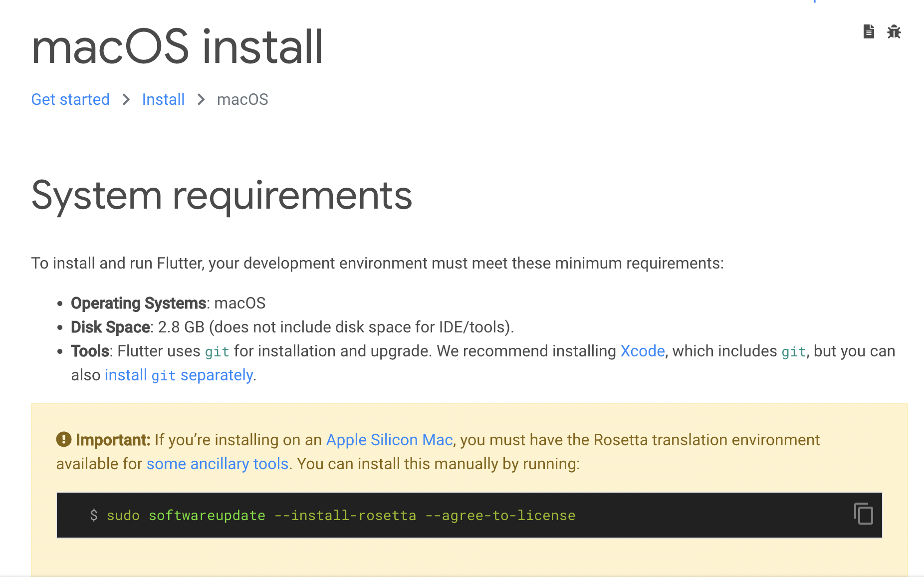This screenshot has width=924, height=582.
Task: Open Apple Silicon Mac link
Action: pos(389,440)
